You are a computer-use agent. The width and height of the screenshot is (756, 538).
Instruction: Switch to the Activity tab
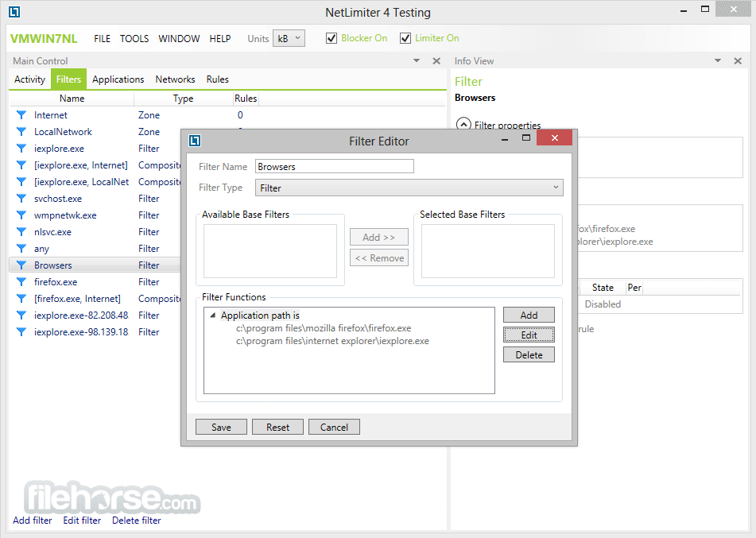[30, 79]
